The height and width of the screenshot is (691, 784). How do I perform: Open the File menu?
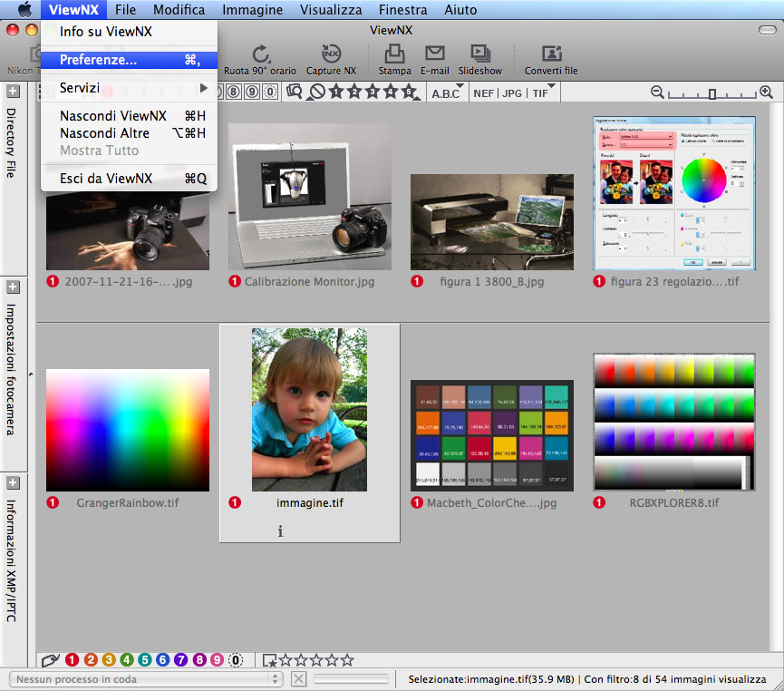pyautogui.click(x=125, y=9)
